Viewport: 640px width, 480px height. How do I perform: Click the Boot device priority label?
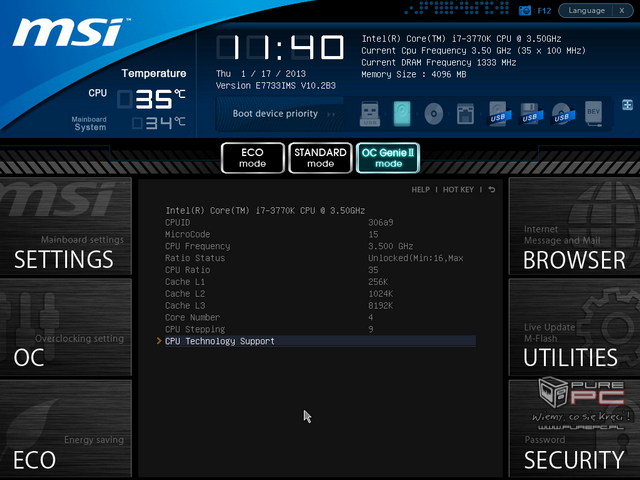pyautogui.click(x=275, y=113)
